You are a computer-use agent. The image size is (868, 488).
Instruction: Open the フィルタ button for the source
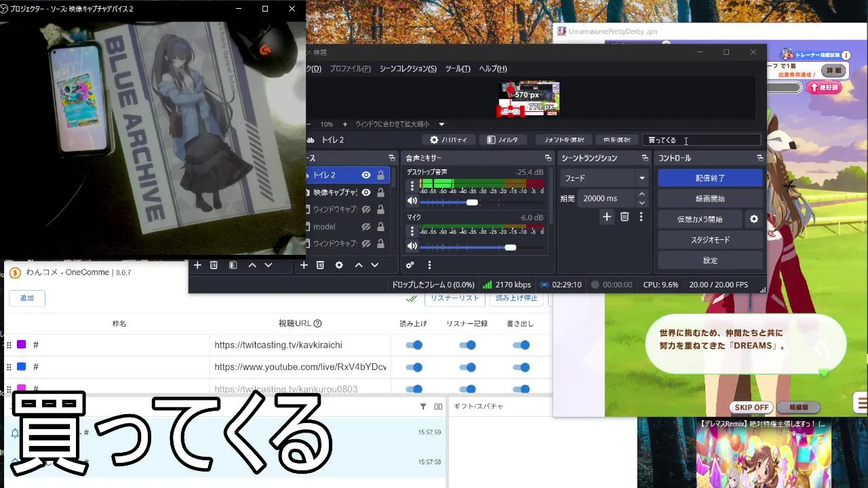pyautogui.click(x=503, y=140)
